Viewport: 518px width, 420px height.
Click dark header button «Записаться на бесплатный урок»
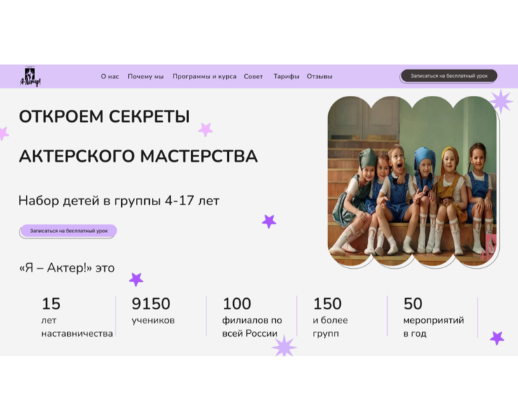[x=449, y=76]
